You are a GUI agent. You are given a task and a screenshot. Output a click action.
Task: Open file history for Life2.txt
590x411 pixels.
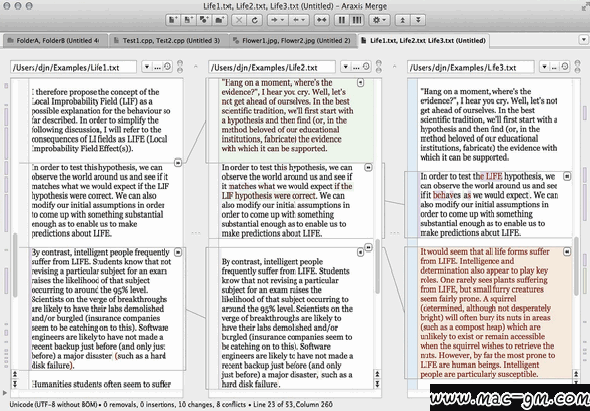(x=366, y=67)
